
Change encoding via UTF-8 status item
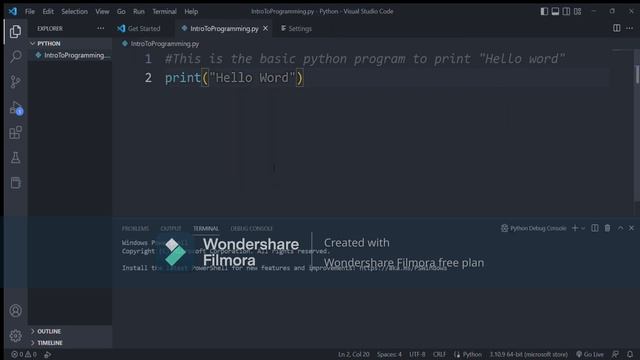[417, 354]
